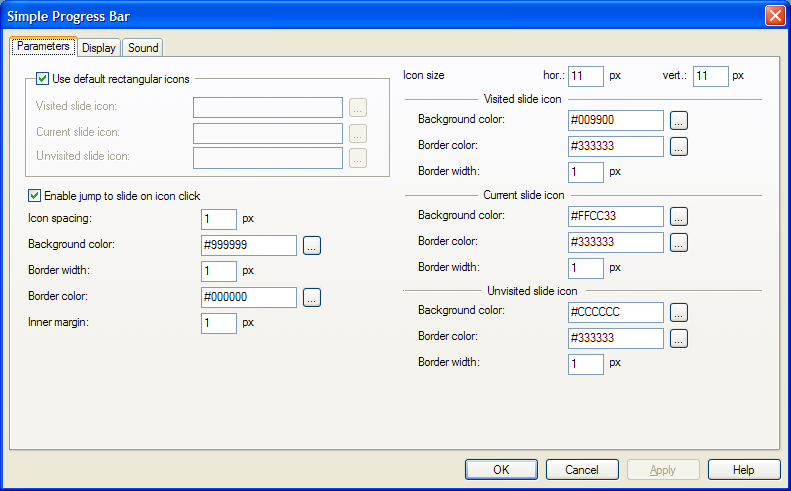Disable jump to slide on icon click

[x=35, y=196]
